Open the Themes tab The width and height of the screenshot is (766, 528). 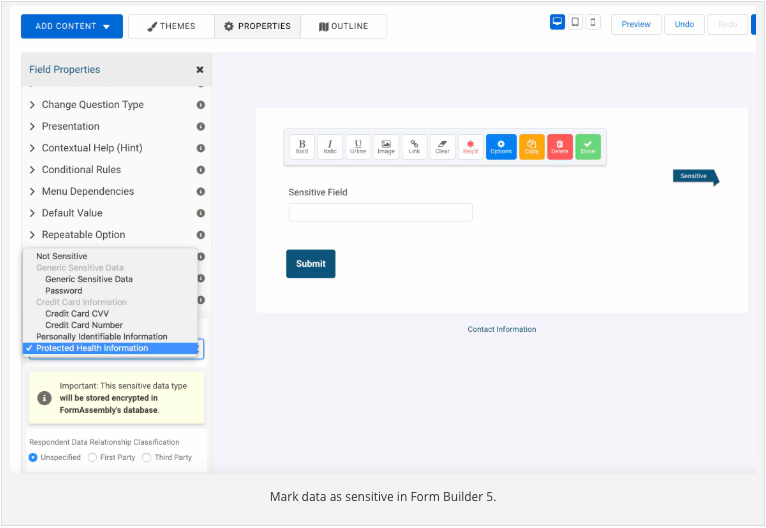tap(171, 26)
